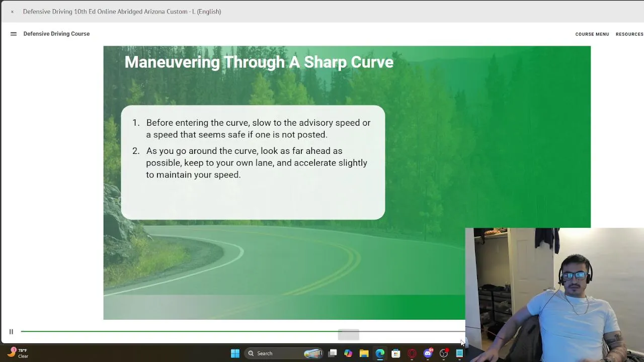Image resolution: width=644 pixels, height=362 pixels.
Task: Open the Course Menu
Action: coord(592,34)
